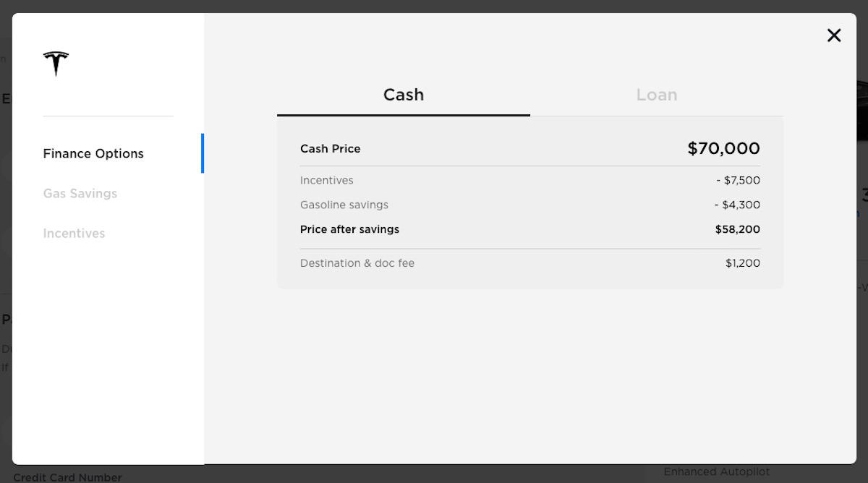Image resolution: width=868 pixels, height=483 pixels.
Task: Click the Cash Price label
Action: (330, 148)
